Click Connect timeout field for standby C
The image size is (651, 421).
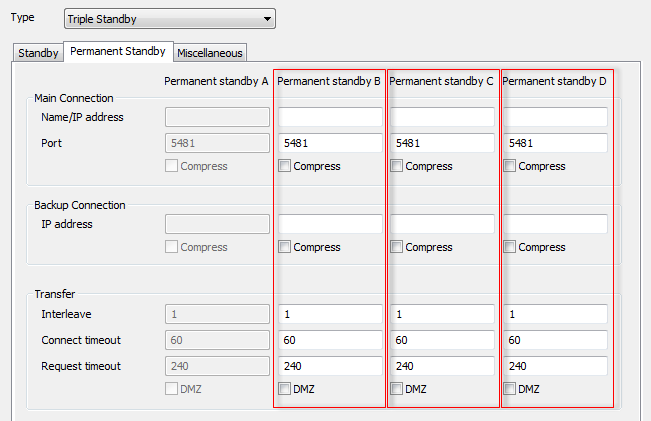click(442, 340)
